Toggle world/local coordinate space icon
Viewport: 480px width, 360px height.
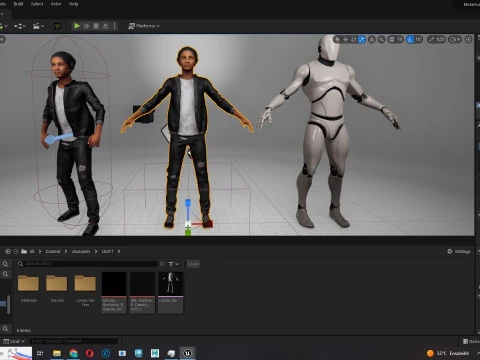[372, 40]
